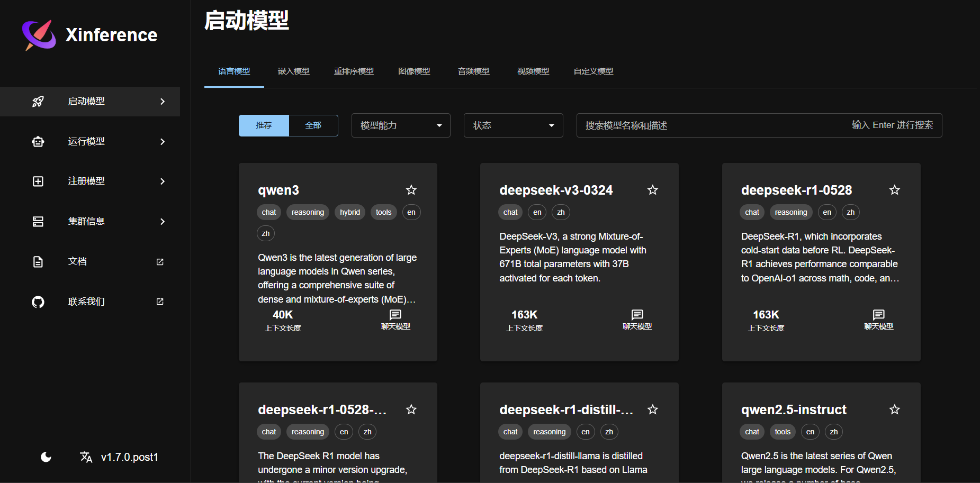Click the tools tag on qwen2.5-instruct
This screenshot has height=483, width=980.
coord(783,432)
